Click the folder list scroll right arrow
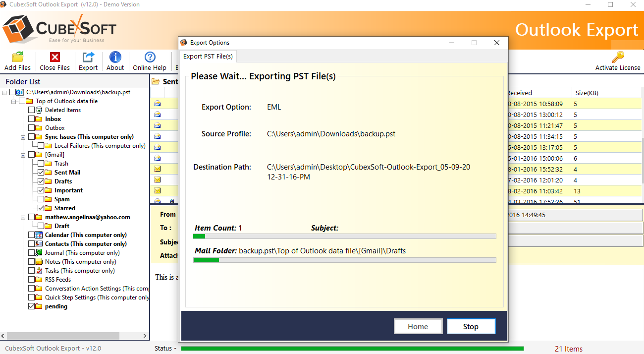Viewport: 644px width, 354px height. point(146,336)
